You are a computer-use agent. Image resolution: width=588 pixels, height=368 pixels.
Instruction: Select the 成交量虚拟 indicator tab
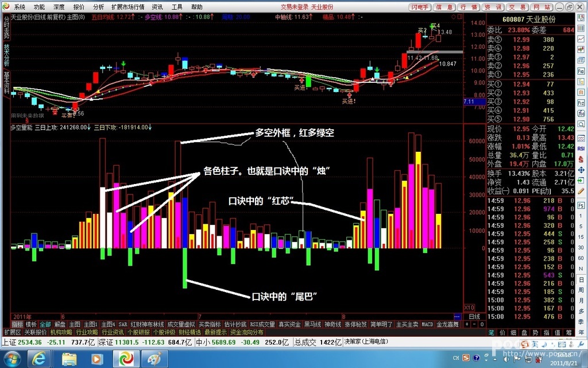point(181,324)
